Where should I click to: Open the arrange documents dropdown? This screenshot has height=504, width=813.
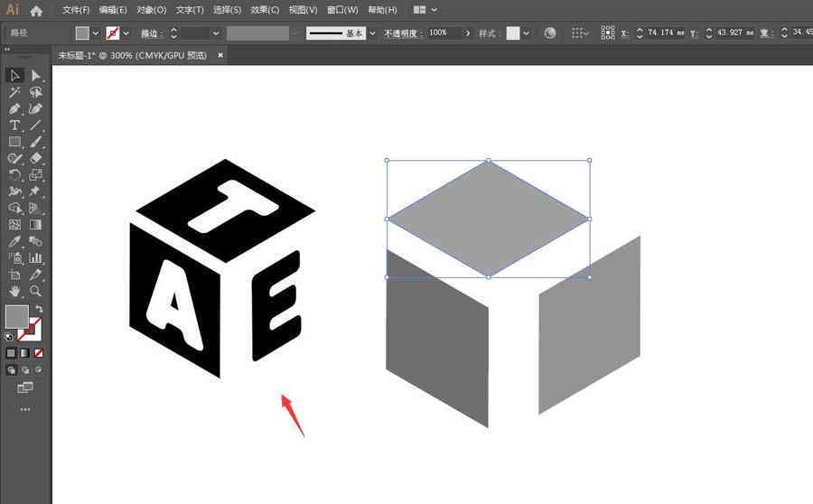(x=425, y=10)
